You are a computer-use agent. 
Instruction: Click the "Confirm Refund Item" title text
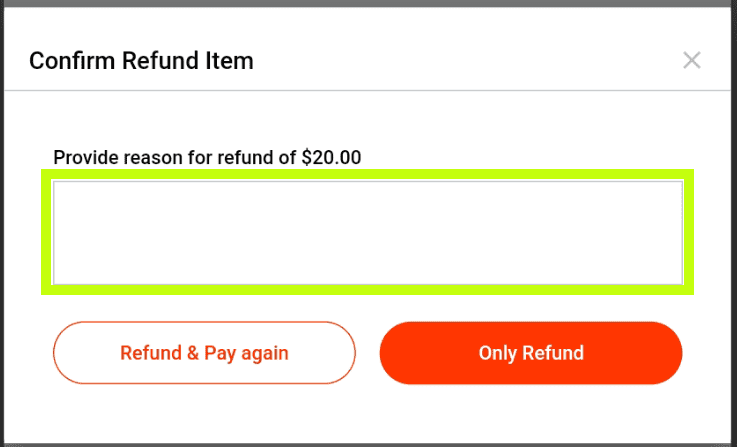point(141,61)
